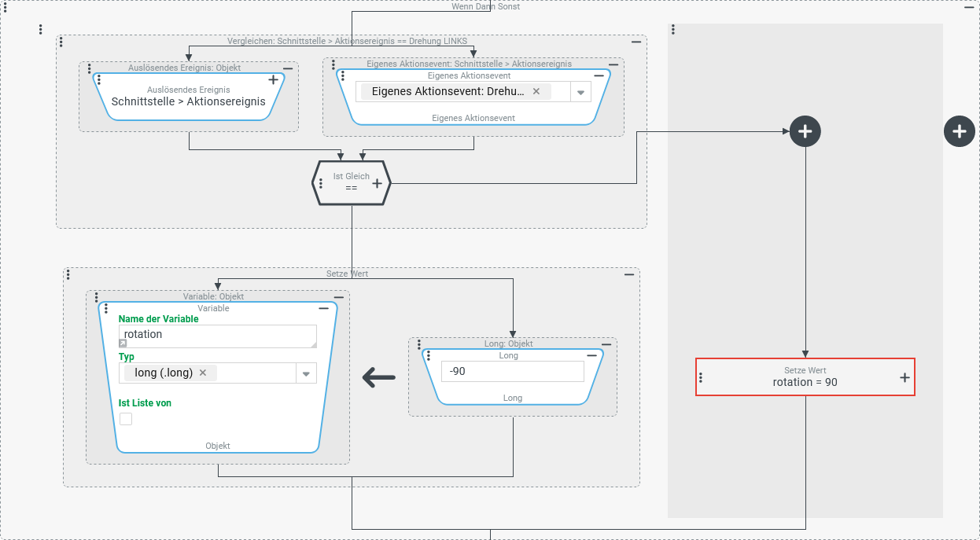Collapse the Wenn Dann Sonst block
This screenshot has width=980, height=540.
coord(969,7)
